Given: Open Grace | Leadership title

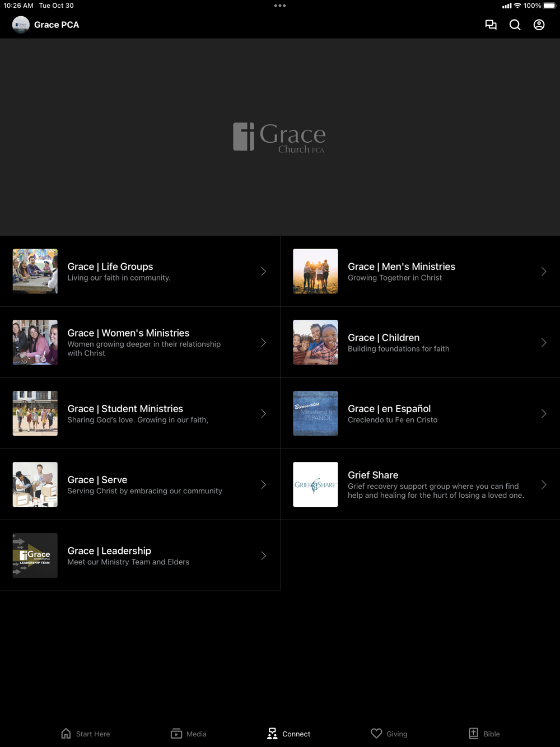Looking at the screenshot, I should click(x=109, y=551).
